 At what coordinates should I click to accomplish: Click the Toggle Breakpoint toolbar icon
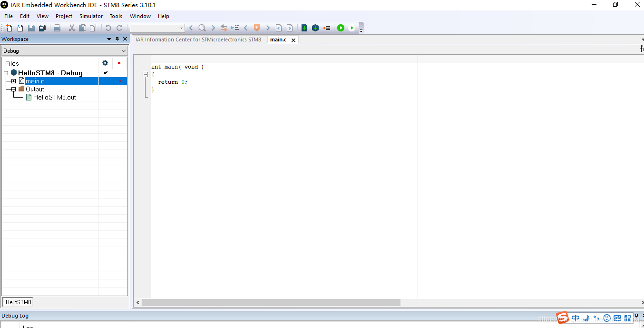[x=327, y=28]
